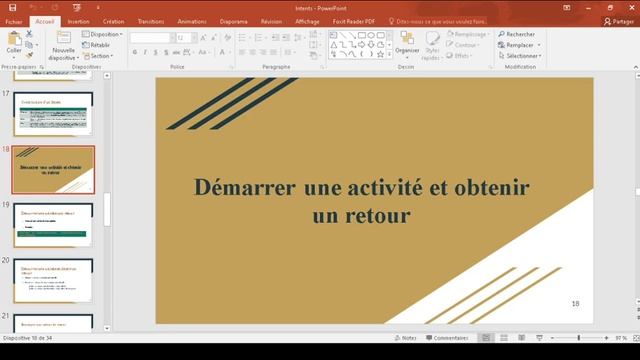This screenshot has height=360, width=640.
Task: Switch to the Animations tab
Action: pyautogui.click(x=192, y=22)
